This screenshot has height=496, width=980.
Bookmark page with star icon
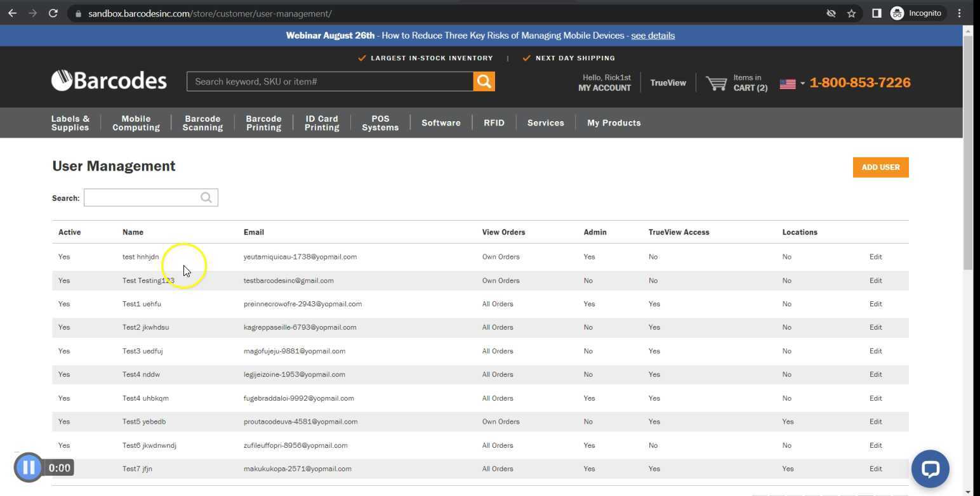coord(851,13)
